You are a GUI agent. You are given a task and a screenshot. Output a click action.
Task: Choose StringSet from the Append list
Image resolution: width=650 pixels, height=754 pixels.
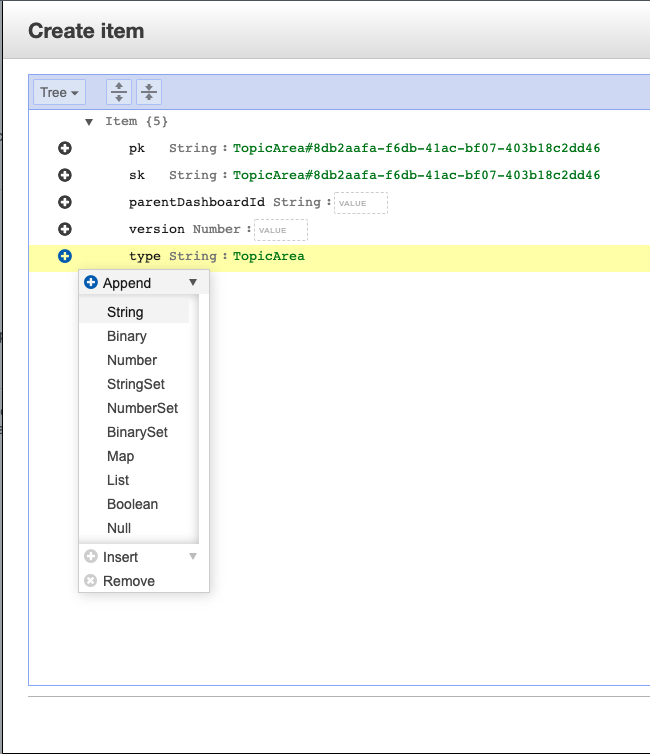138,384
